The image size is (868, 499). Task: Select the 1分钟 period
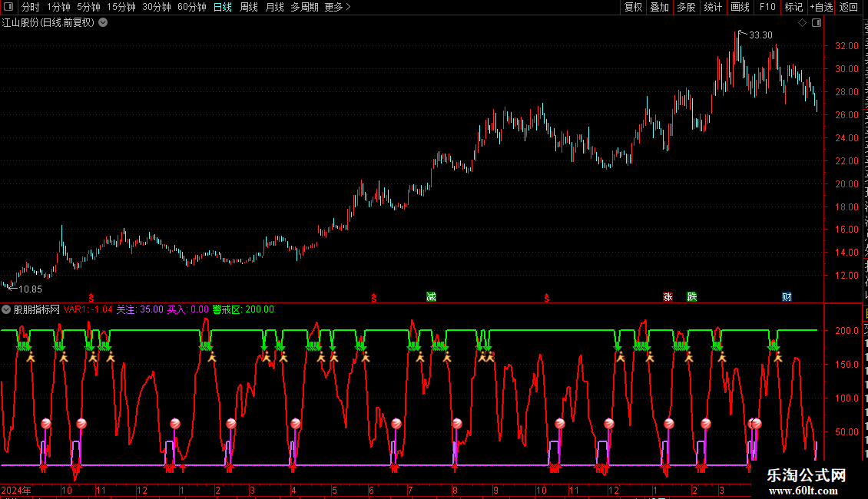coord(58,7)
